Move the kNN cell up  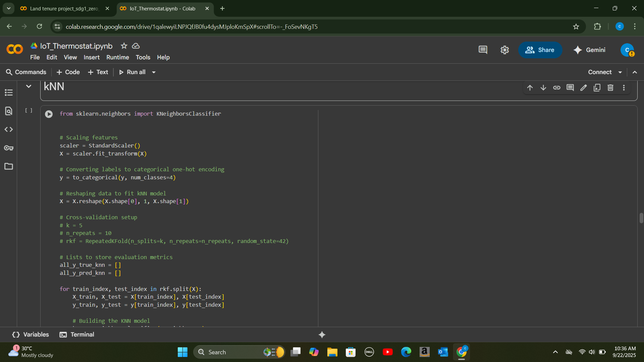tap(530, 88)
